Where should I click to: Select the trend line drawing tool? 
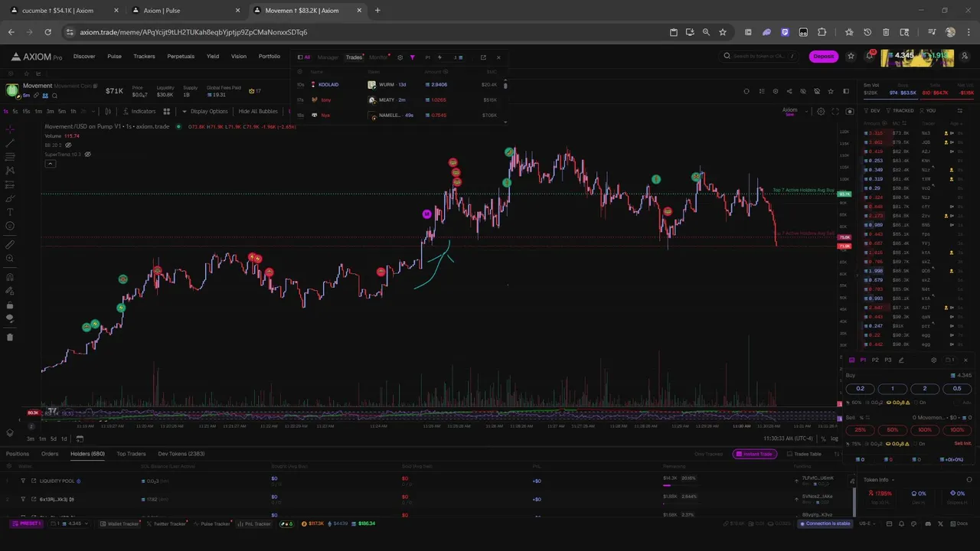pyautogui.click(x=9, y=143)
